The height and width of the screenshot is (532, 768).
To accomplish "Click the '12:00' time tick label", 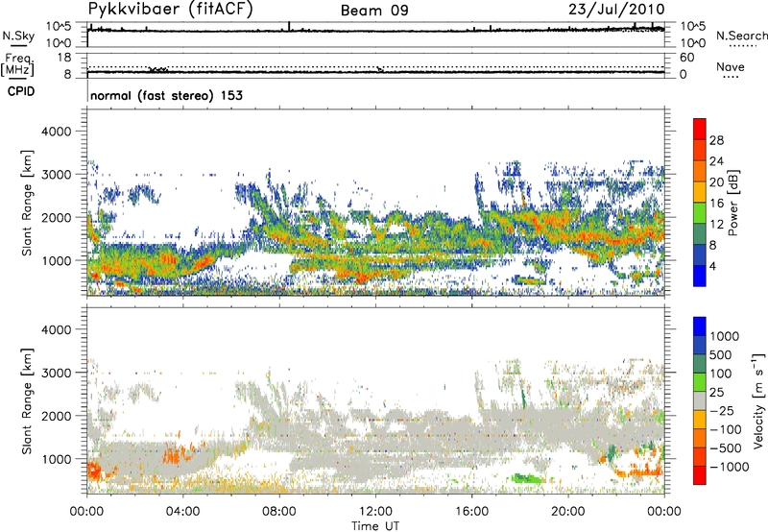I will [x=375, y=512].
